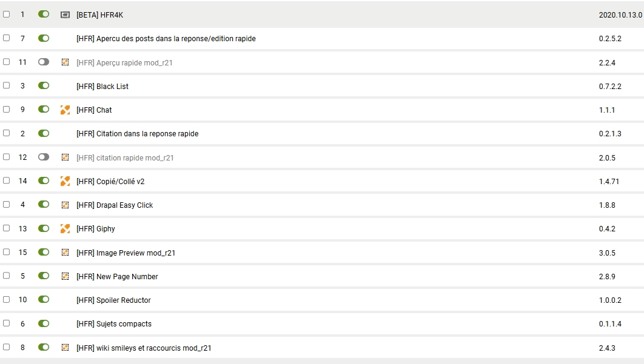Open the Citation dans la reponse rapide script

click(137, 134)
